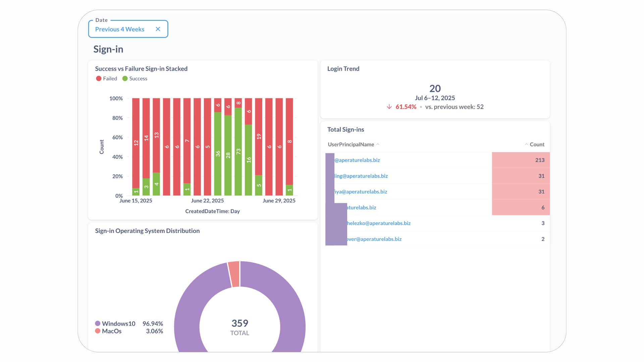Click the Sign-in section heading
The image size is (644, 362).
pyautogui.click(x=108, y=49)
